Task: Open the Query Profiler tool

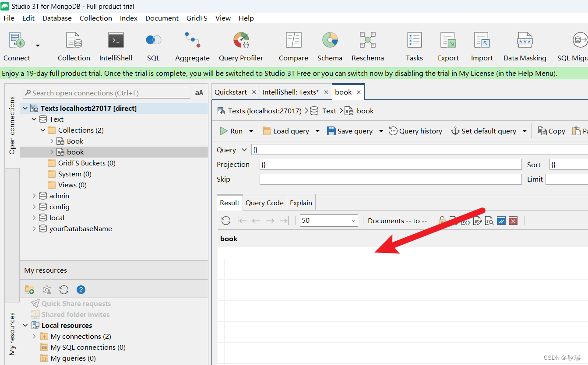Action: click(x=241, y=40)
